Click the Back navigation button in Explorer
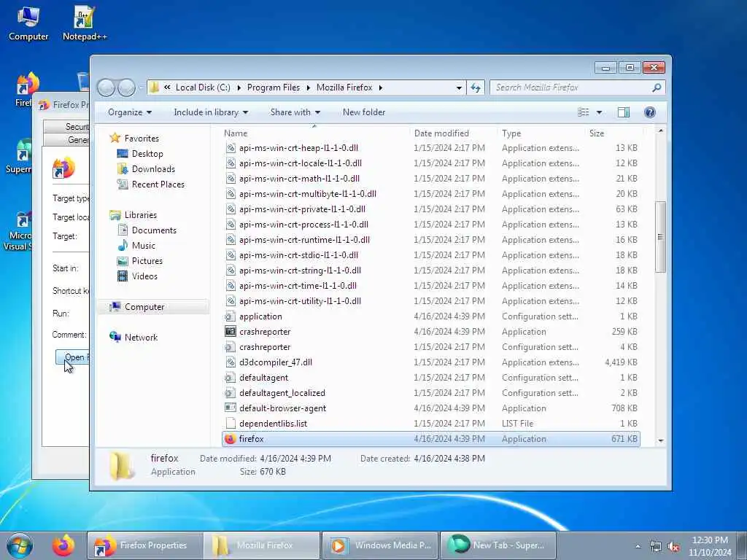 tap(106, 87)
